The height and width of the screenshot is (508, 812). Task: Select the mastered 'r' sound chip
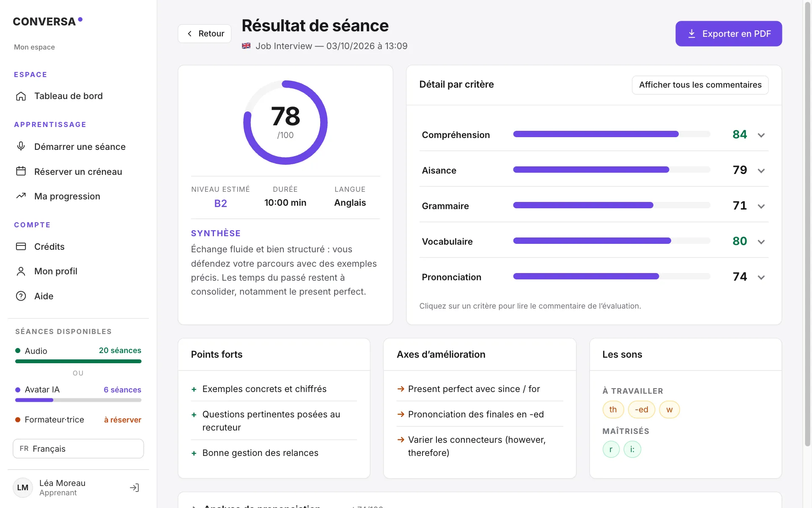point(611,449)
